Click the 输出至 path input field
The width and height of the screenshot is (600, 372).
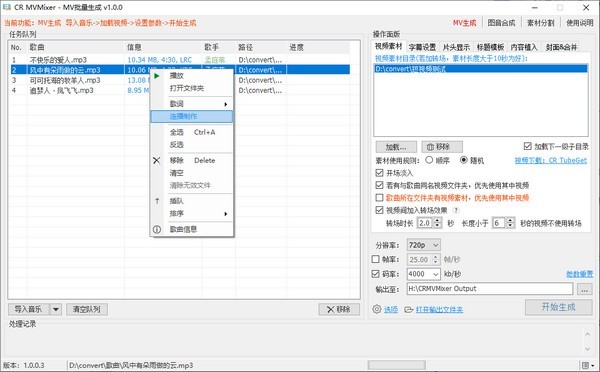coord(490,289)
